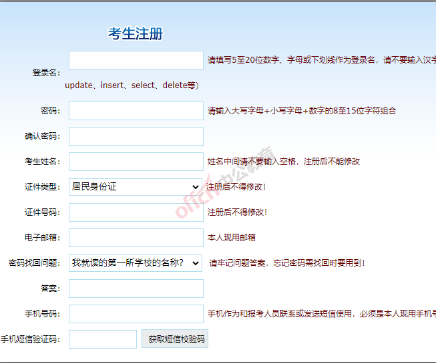This screenshot has width=436, height=363.
Task: Select the 手机号码 input field
Action: point(136,314)
